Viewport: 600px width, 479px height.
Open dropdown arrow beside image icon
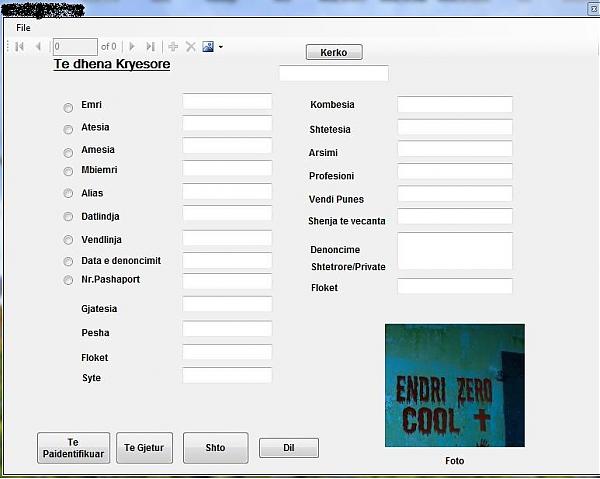[x=221, y=47]
